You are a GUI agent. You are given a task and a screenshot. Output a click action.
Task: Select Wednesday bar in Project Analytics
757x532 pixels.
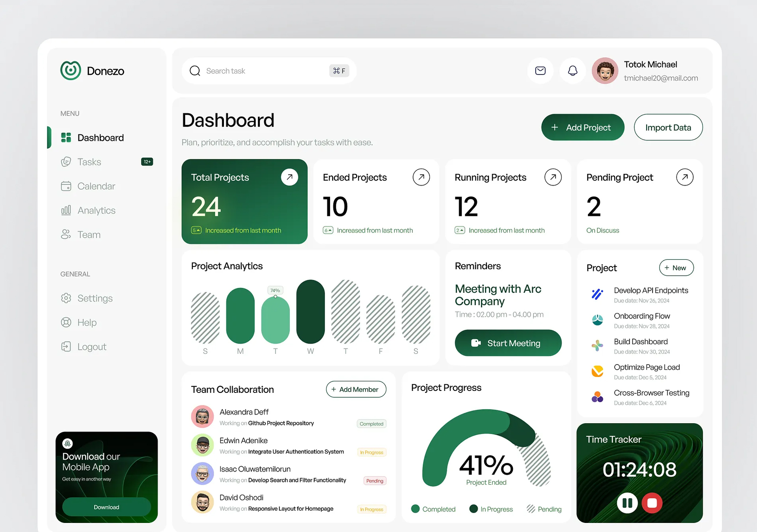pos(310,311)
